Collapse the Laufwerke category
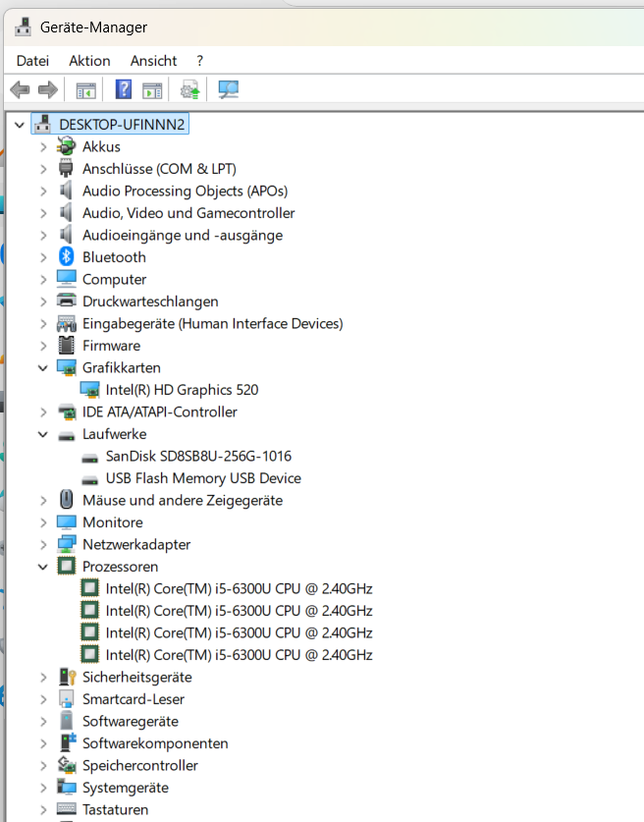The image size is (644, 822). click(x=43, y=435)
